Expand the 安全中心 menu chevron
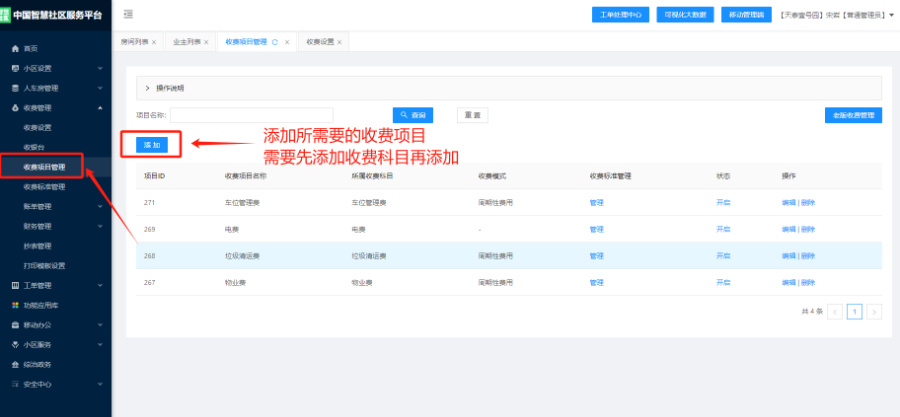 pos(100,384)
